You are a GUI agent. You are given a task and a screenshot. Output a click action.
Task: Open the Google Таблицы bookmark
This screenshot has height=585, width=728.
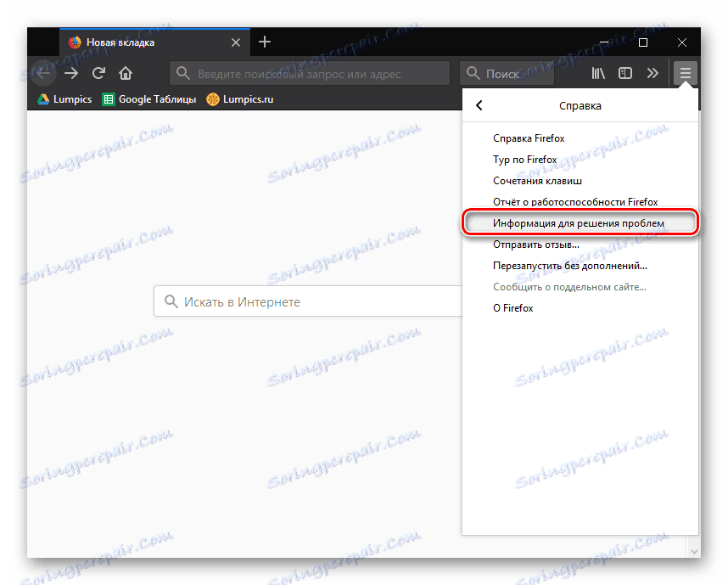pos(149,99)
